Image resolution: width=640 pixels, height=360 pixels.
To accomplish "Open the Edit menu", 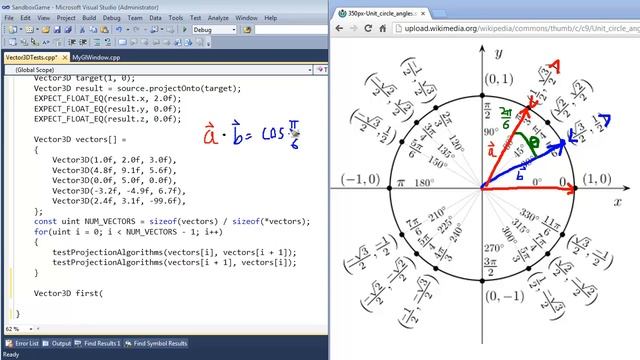I will pos(25,18).
